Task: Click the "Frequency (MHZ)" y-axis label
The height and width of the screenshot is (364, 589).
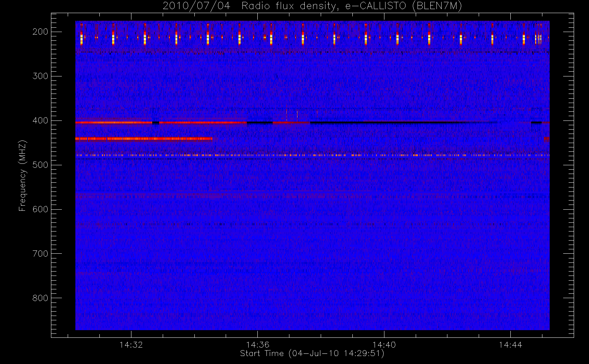Action: pos(23,175)
